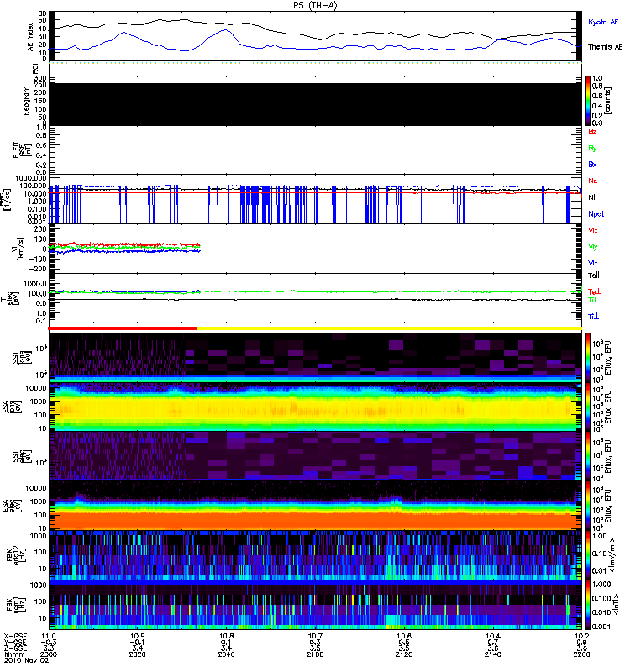Click the Keogram axis label
The image size is (630, 672).
pyautogui.click(x=26, y=101)
